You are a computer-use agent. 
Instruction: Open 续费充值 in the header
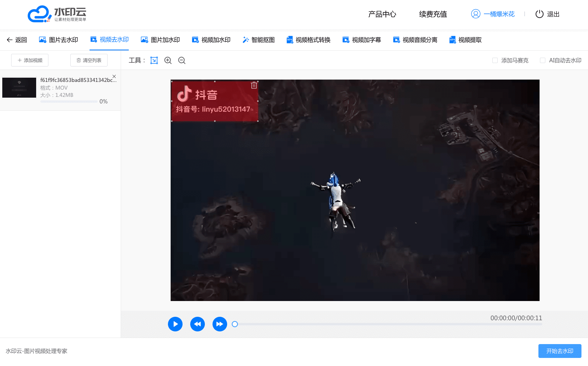433,14
